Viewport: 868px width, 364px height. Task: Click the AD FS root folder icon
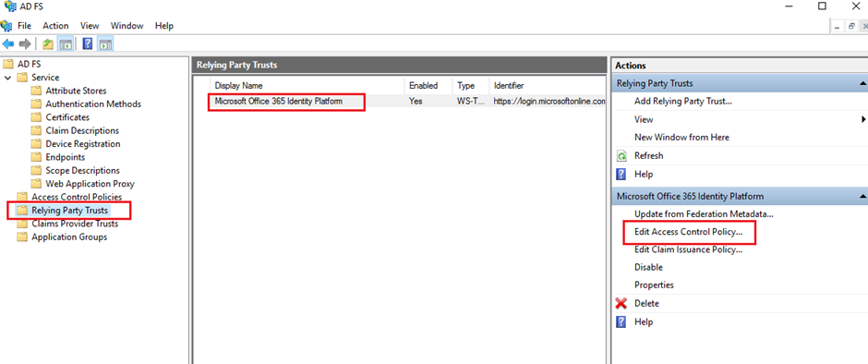pyautogui.click(x=9, y=64)
